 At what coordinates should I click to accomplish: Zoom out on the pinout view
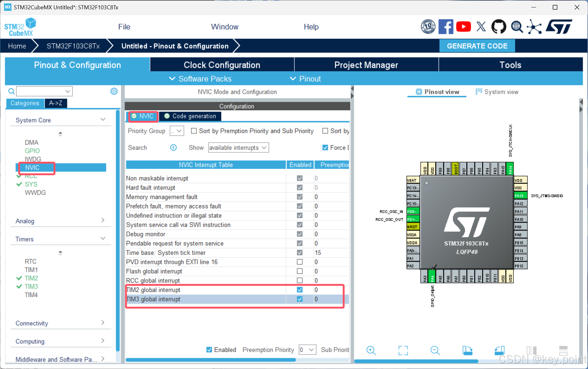pos(435,350)
